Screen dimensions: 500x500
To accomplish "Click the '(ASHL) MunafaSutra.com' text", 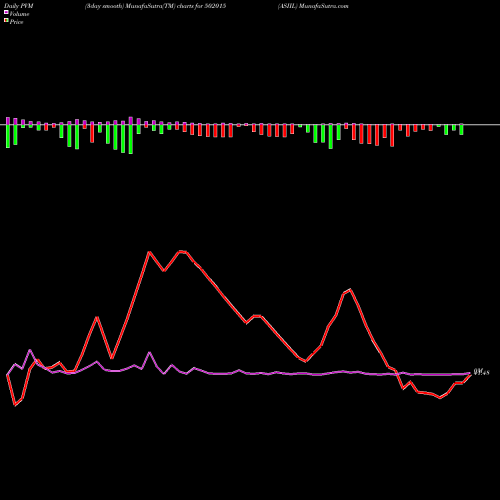I will coord(313,6).
